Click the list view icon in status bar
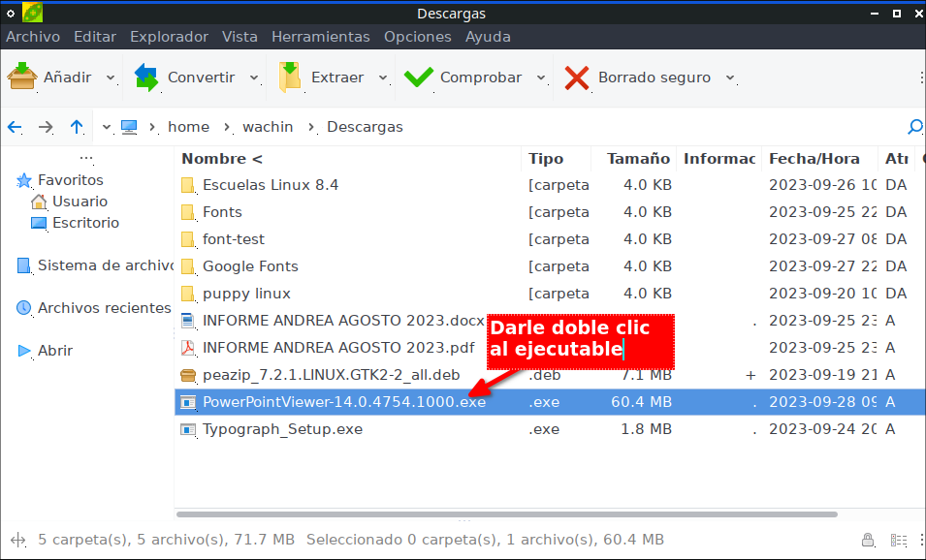This screenshot has height=560, width=926. (899, 540)
